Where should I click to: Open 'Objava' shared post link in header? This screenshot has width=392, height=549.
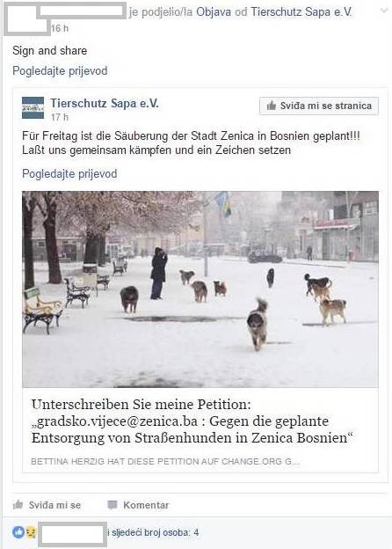214,12
